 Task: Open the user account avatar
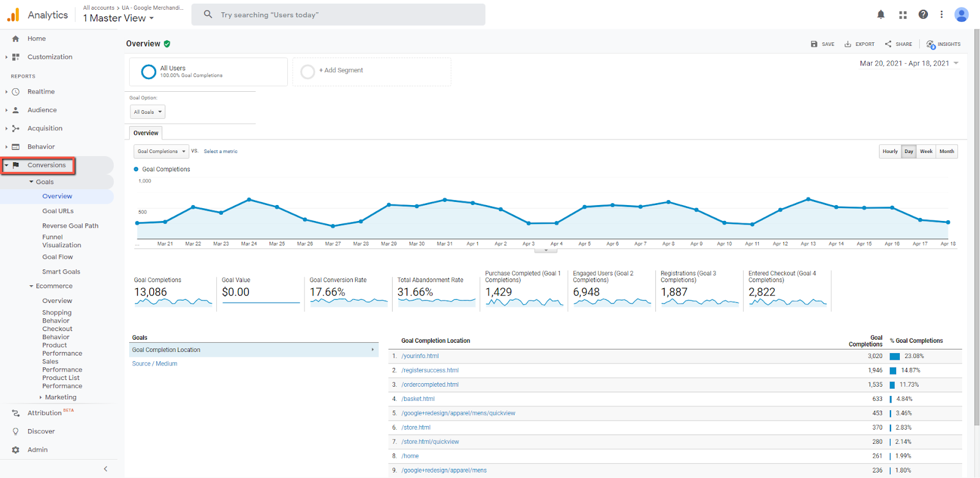[x=962, y=15]
